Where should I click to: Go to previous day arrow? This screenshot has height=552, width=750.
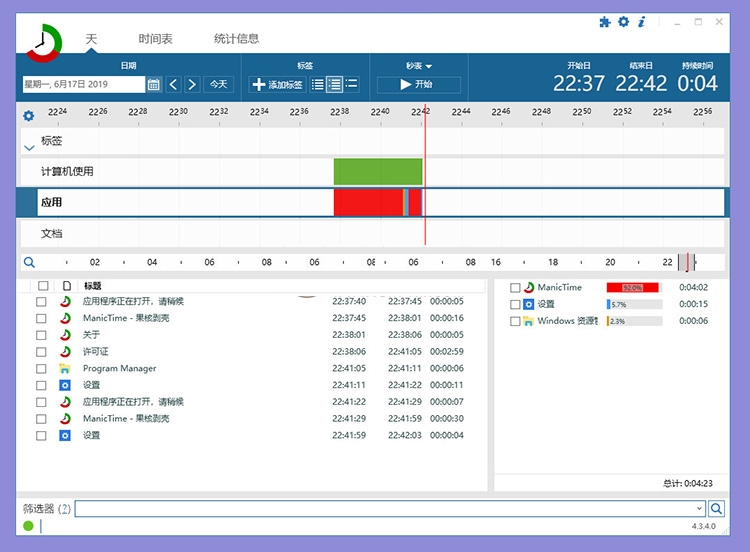tap(173, 85)
